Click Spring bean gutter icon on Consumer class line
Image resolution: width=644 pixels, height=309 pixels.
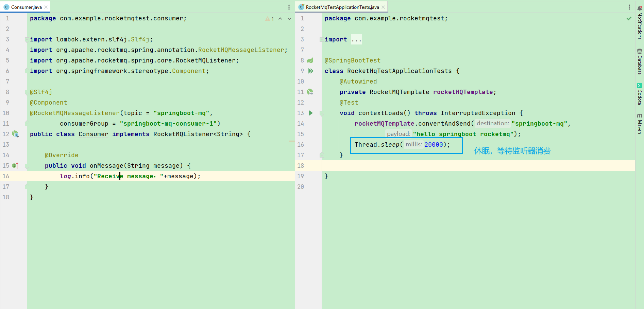point(16,134)
